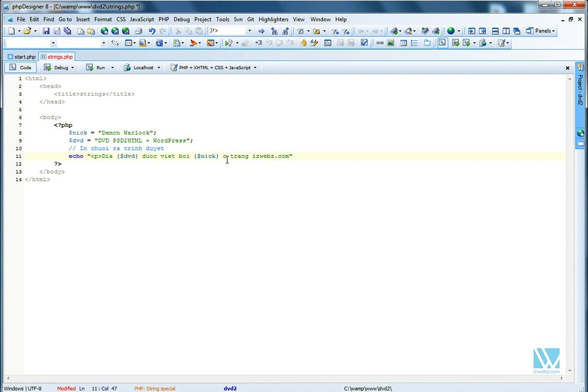Image resolution: width=588 pixels, height=392 pixels.
Task: Click the '$nick' variable on line 8
Action: point(78,133)
